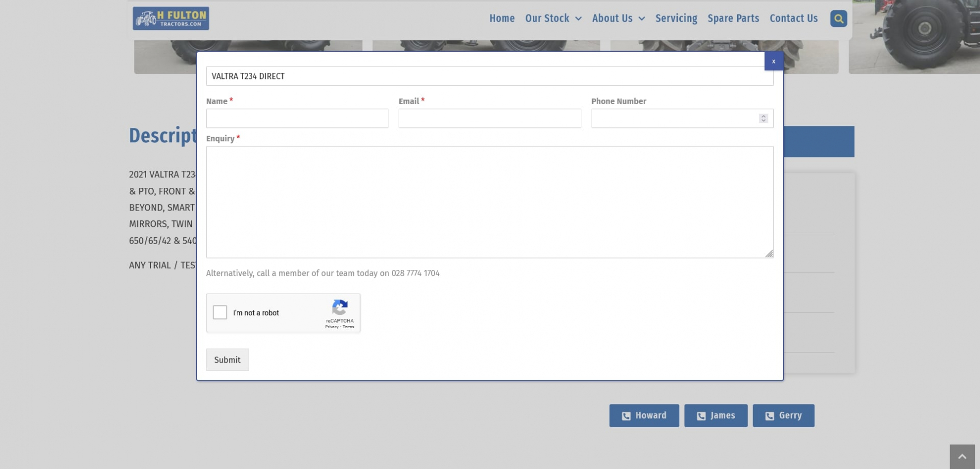Click the phone icon on James button

701,416
